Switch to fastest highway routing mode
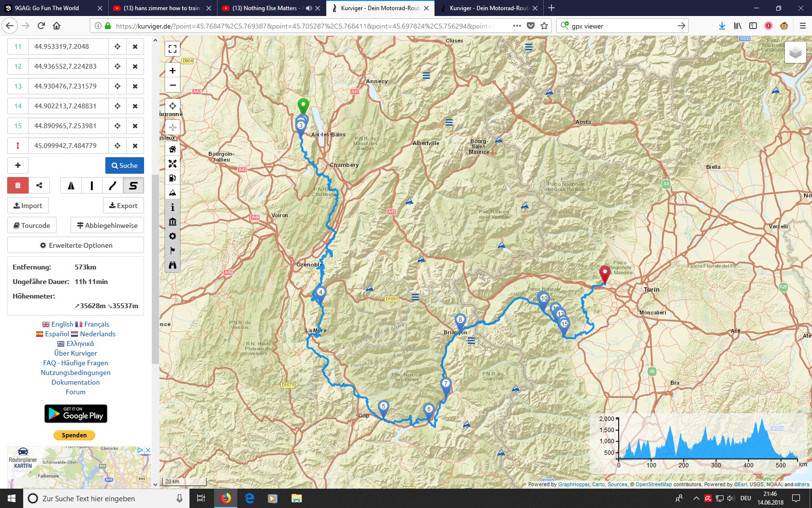The height and width of the screenshot is (508, 812). click(x=71, y=185)
